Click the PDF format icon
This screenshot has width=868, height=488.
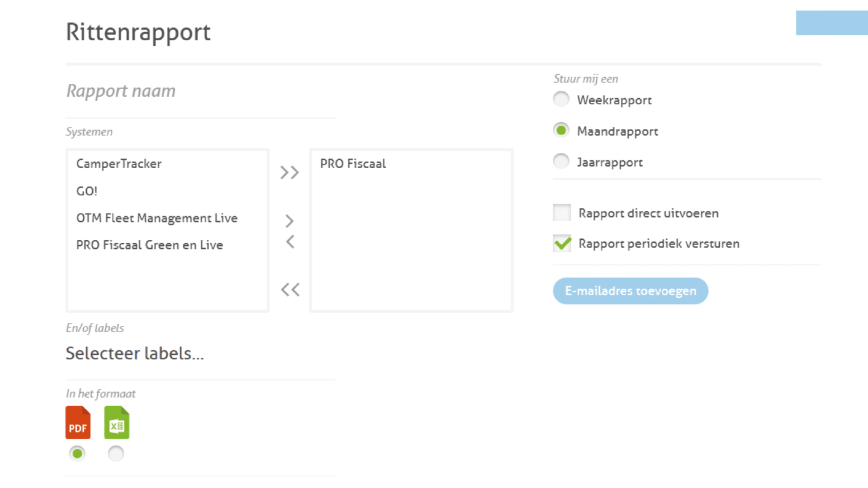(x=78, y=422)
